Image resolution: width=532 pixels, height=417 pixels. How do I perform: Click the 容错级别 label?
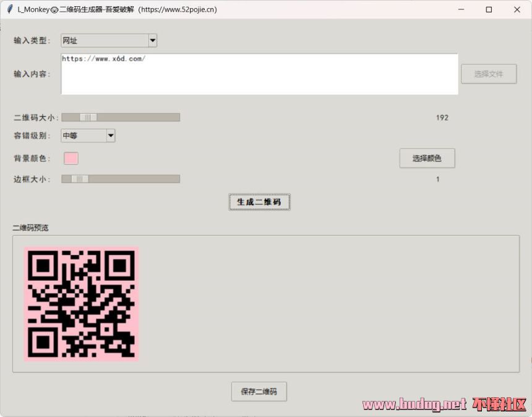pos(32,135)
